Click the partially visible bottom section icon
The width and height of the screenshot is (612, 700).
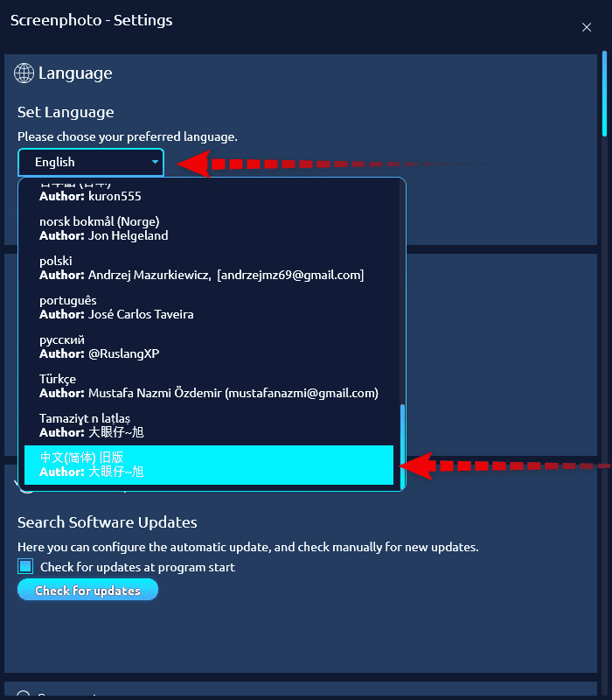click(x=24, y=695)
